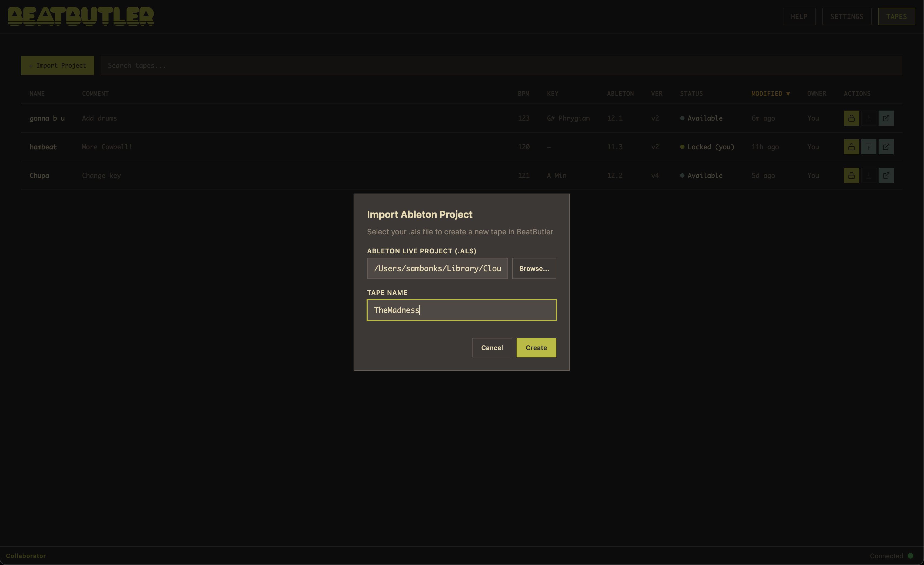Click the download icon for Chupa tape
The width and height of the screenshot is (924, 565).
click(869, 175)
